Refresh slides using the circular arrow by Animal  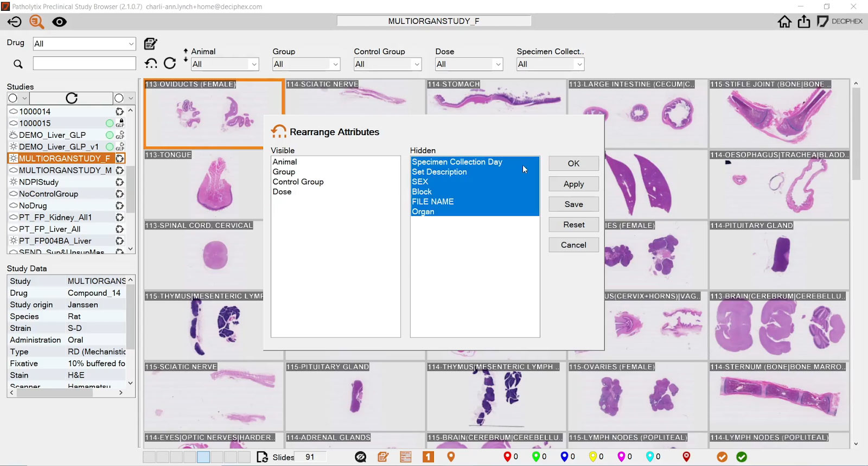click(170, 63)
